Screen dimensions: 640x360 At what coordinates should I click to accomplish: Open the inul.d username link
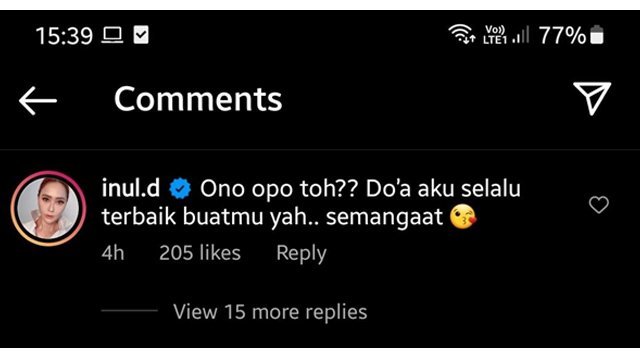(x=131, y=188)
